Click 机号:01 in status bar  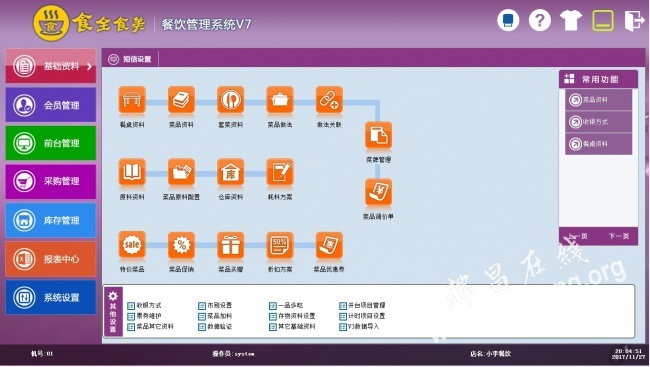tap(42, 354)
